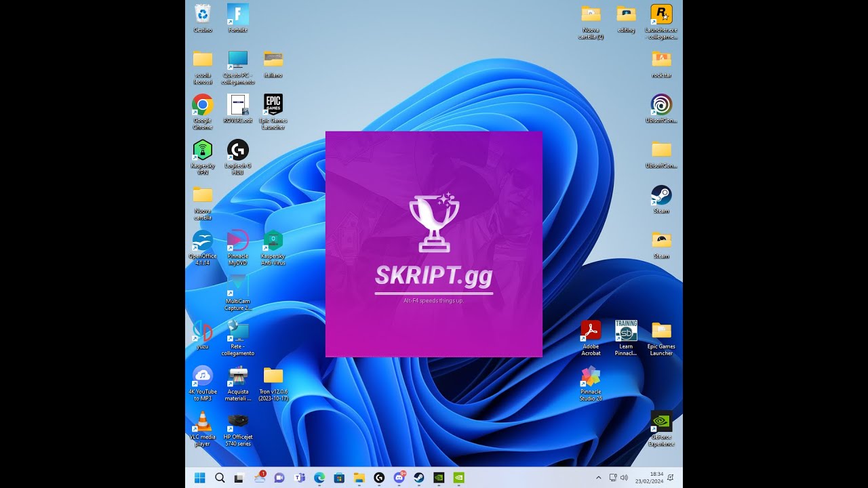
Task: Launch the Kaspersky VPN shortcut
Action: (203, 157)
